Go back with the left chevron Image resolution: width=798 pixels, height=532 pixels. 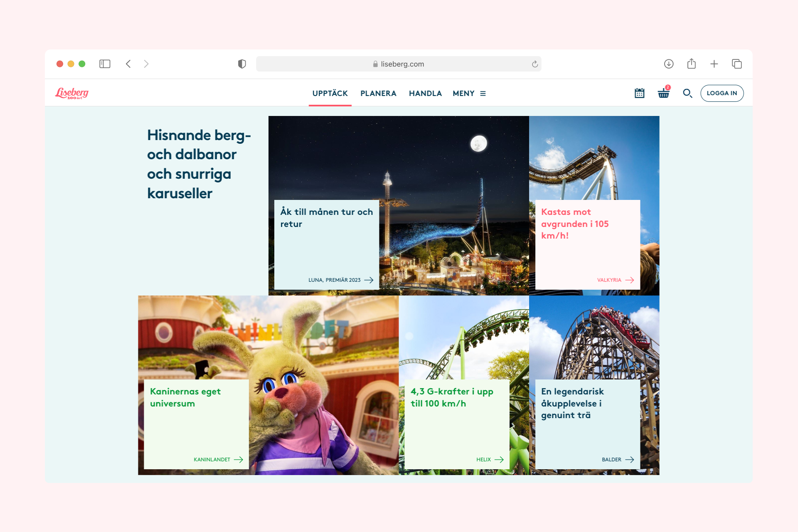[128, 64]
